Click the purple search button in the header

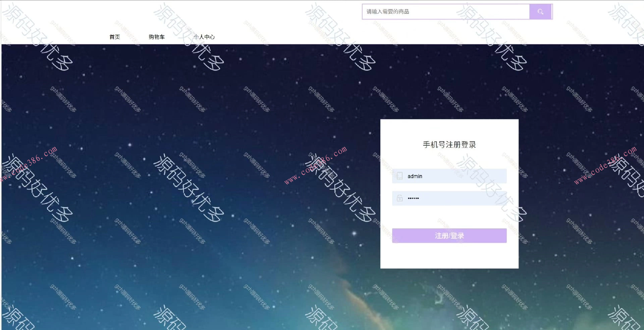point(540,11)
